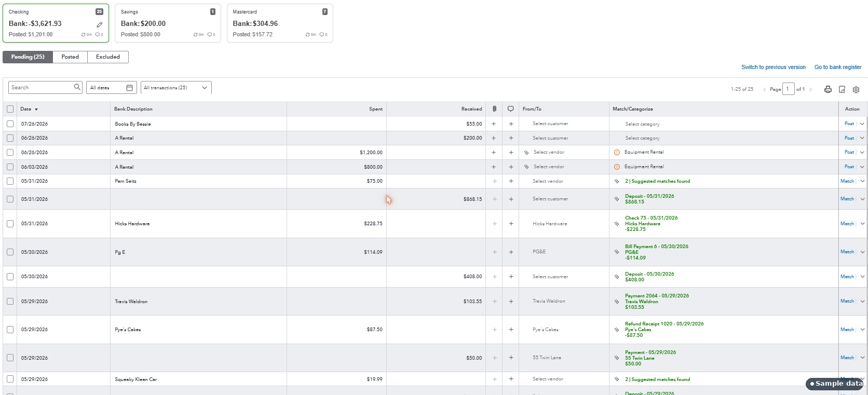The height and width of the screenshot is (395, 868).
Task: Select the Mastercard account card
Action: (x=280, y=23)
